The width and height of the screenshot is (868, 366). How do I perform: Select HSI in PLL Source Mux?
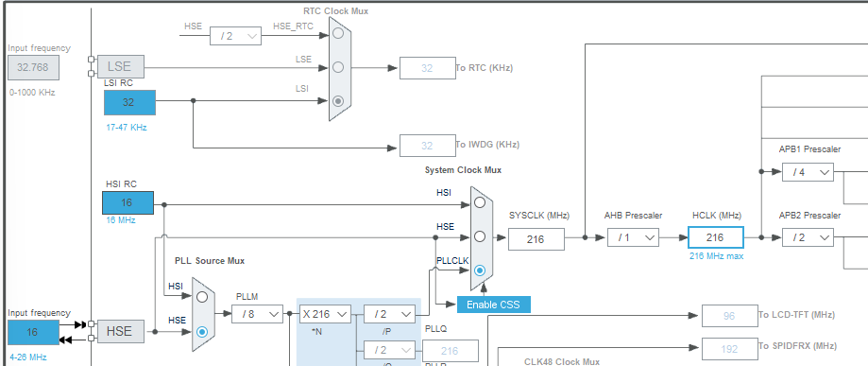pyautogui.click(x=202, y=297)
